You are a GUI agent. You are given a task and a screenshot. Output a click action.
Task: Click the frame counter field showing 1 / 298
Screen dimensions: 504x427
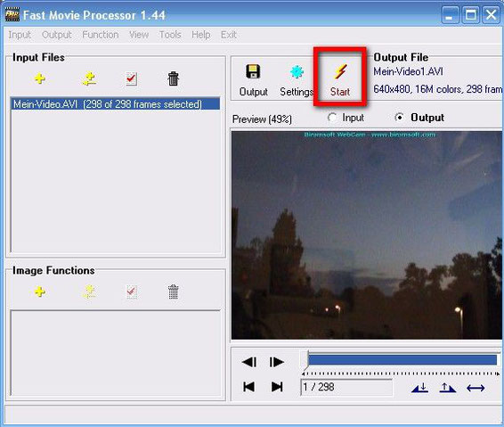click(x=346, y=387)
